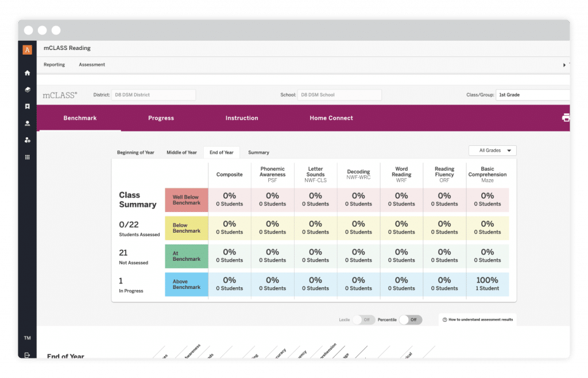Image resolution: width=588 pixels, height=378 pixels.
Task: Open the user profile sidebar icon
Action: pyautogui.click(x=28, y=124)
